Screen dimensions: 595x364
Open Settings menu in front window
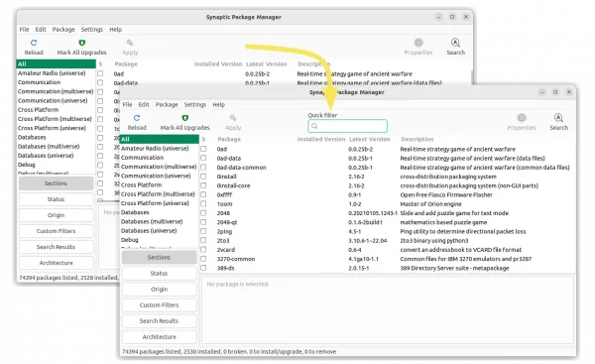tap(195, 104)
